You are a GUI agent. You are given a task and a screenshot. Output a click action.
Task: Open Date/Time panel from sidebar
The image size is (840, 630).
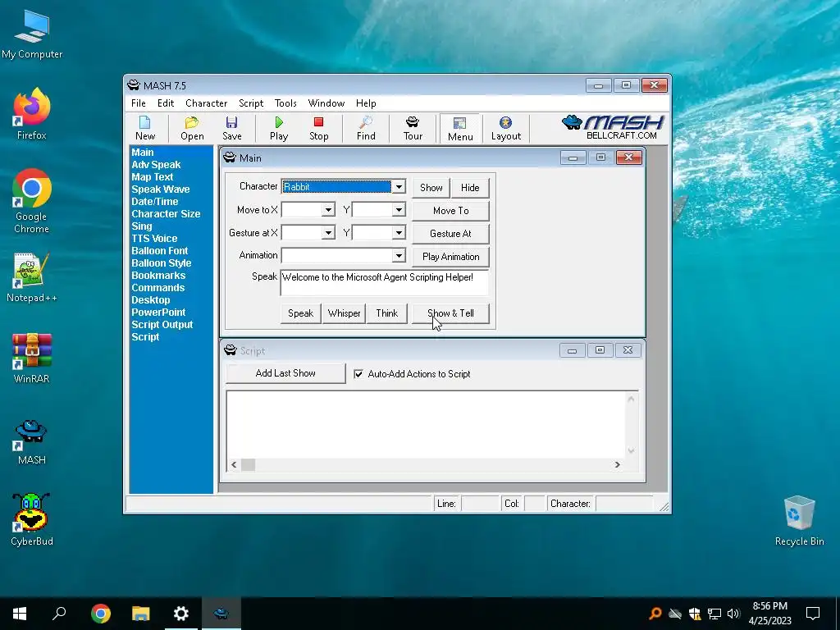click(x=154, y=202)
